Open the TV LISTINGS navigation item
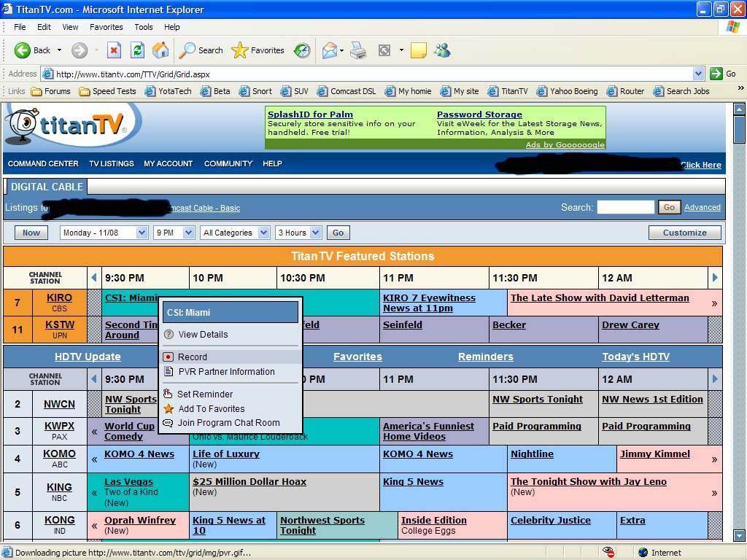Viewport: 747px width, 560px height. coord(112,163)
